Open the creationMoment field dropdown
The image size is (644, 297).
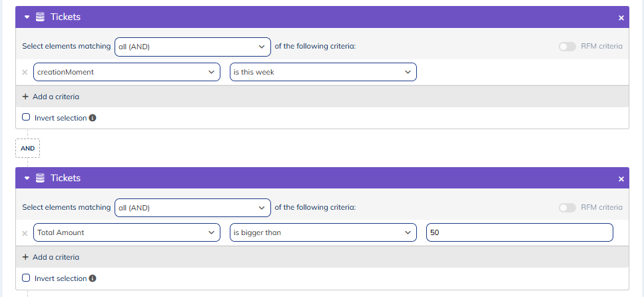pyautogui.click(x=127, y=72)
